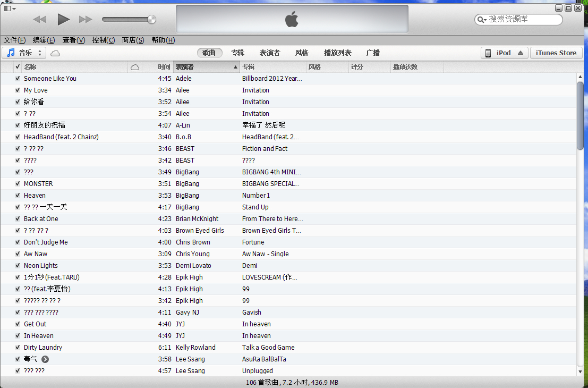Switch to the 风格 tab
The width and height of the screenshot is (588, 388).
pos(302,53)
